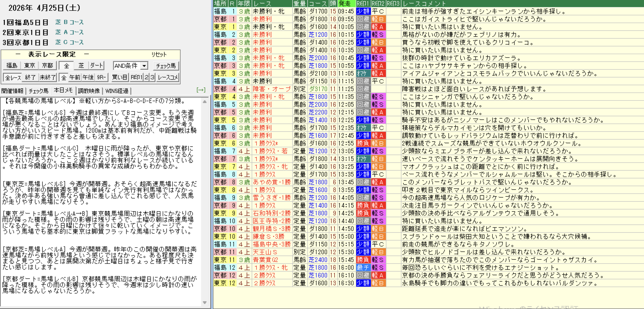Switch to the WIN5経過 tab
Image resolution: width=644 pixels, height=309 pixels.
117,91
